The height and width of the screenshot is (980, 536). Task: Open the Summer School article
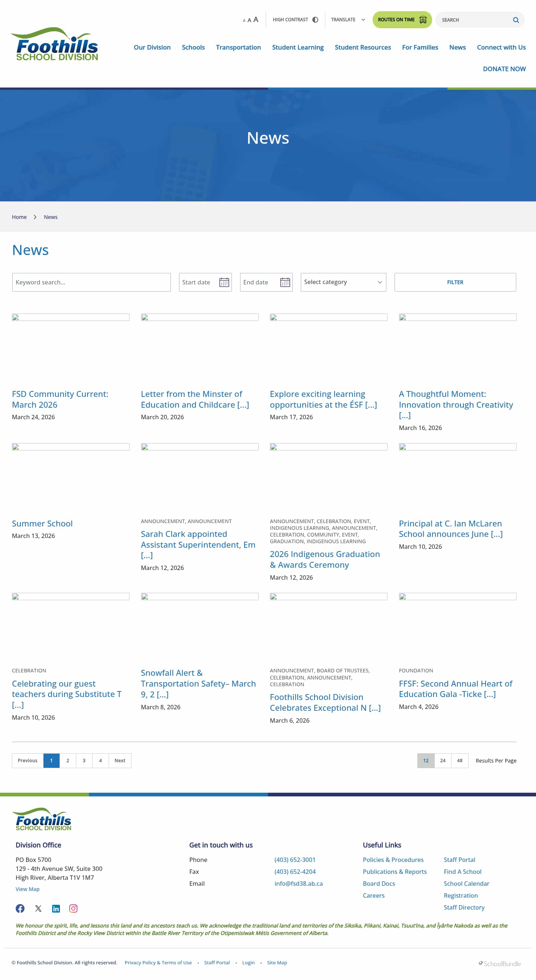pos(42,523)
